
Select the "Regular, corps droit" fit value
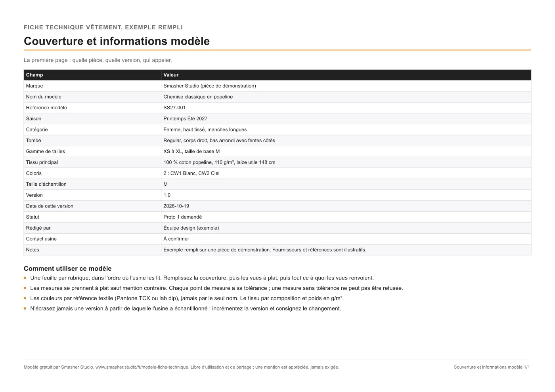pos(219,141)
